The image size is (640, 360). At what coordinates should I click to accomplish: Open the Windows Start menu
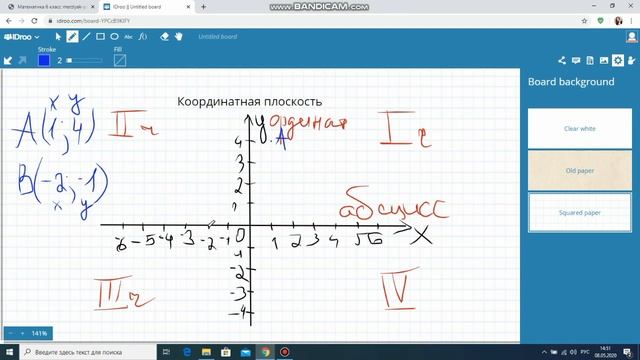pos(9,352)
